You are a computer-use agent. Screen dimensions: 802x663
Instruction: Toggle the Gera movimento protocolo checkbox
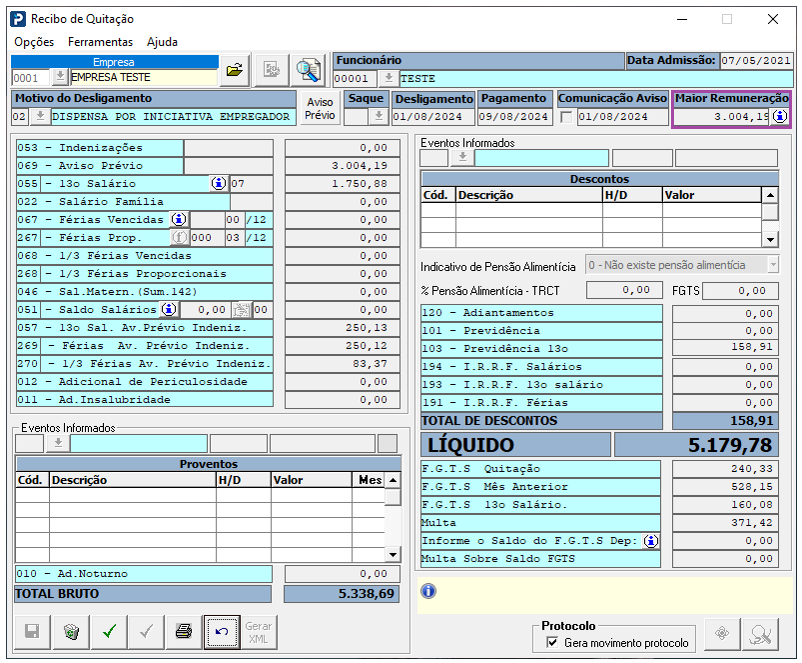click(553, 643)
